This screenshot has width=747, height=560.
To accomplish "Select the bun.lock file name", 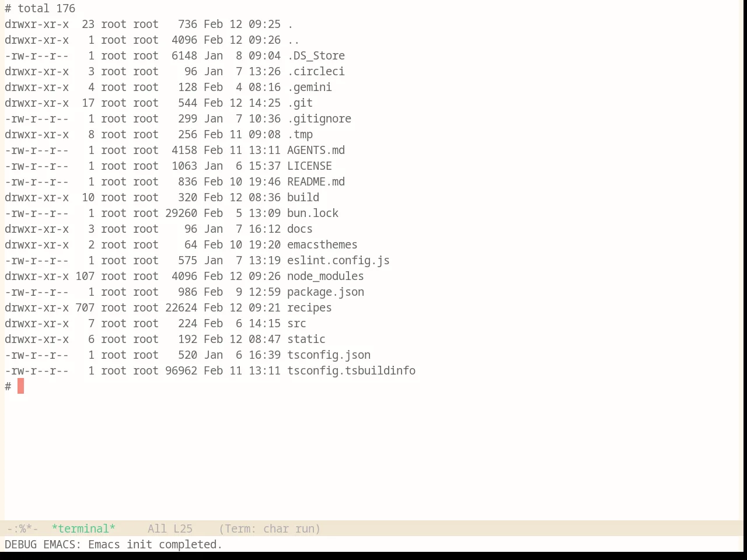I will (x=313, y=213).
